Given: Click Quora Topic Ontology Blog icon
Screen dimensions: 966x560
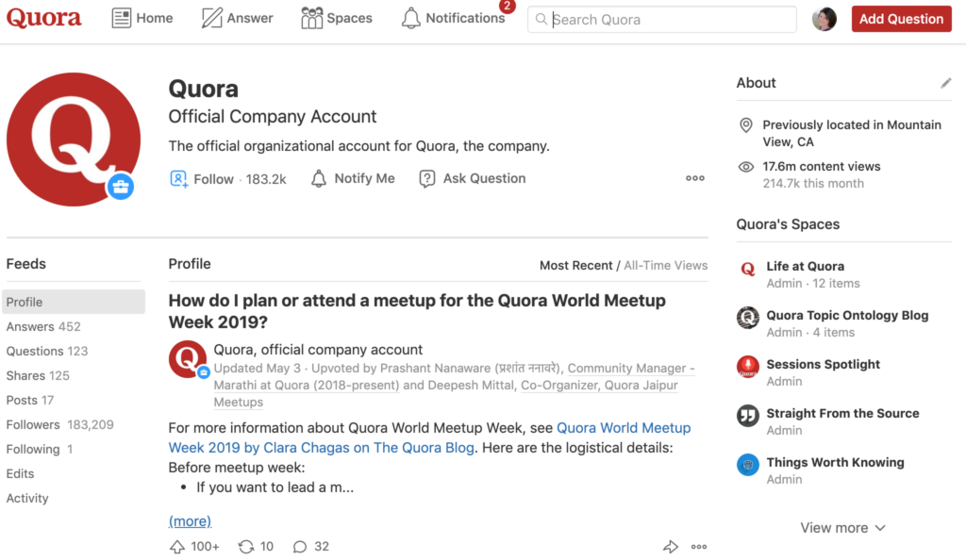Looking at the screenshot, I should (x=748, y=318).
